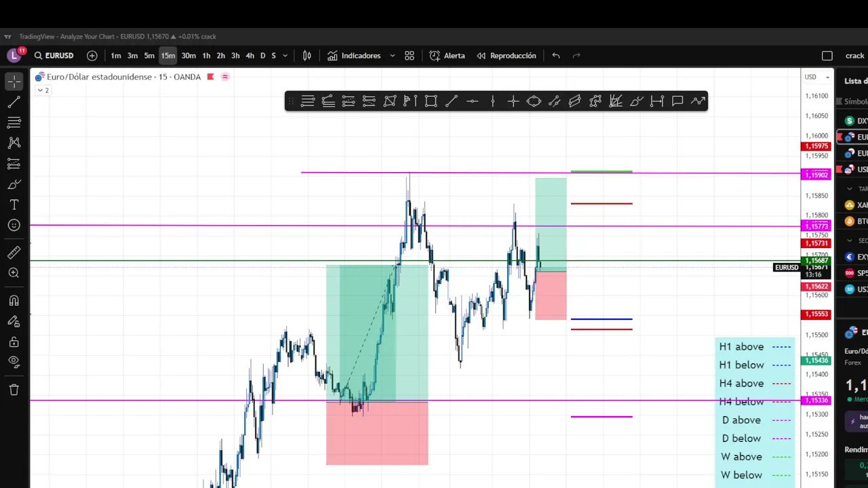The height and width of the screenshot is (488, 868).
Task: Click the 1,15436 green price label
Action: coord(816,361)
